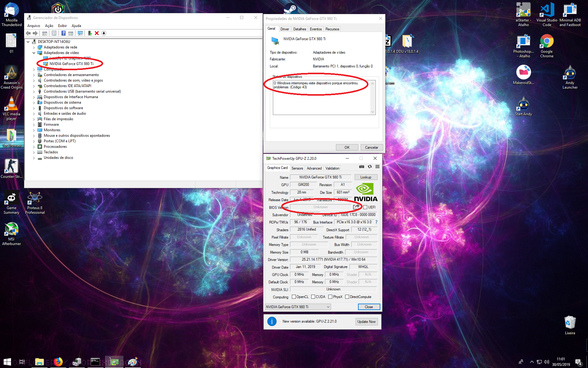The height and width of the screenshot is (368, 588).
Task: Click the Task View taskbar icon
Action: pos(22,362)
